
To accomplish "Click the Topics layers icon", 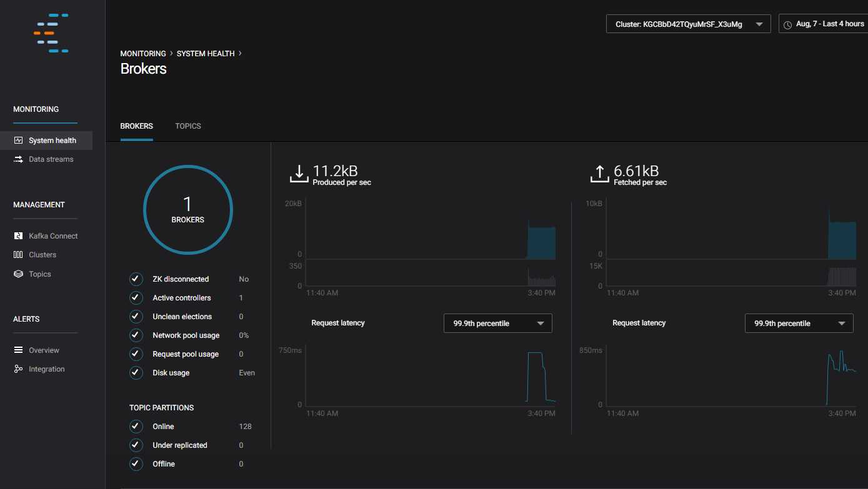I will tap(18, 274).
